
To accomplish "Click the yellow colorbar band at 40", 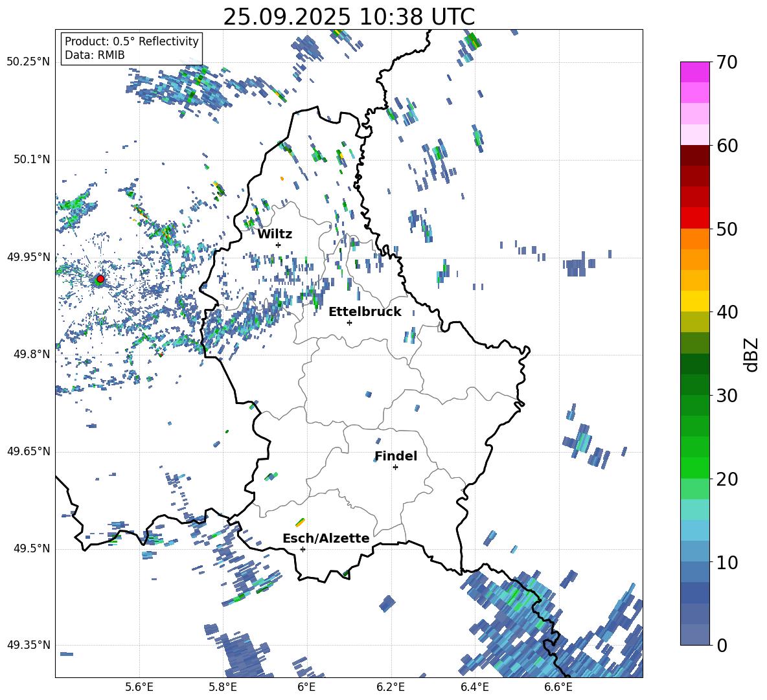I will 694,301.
